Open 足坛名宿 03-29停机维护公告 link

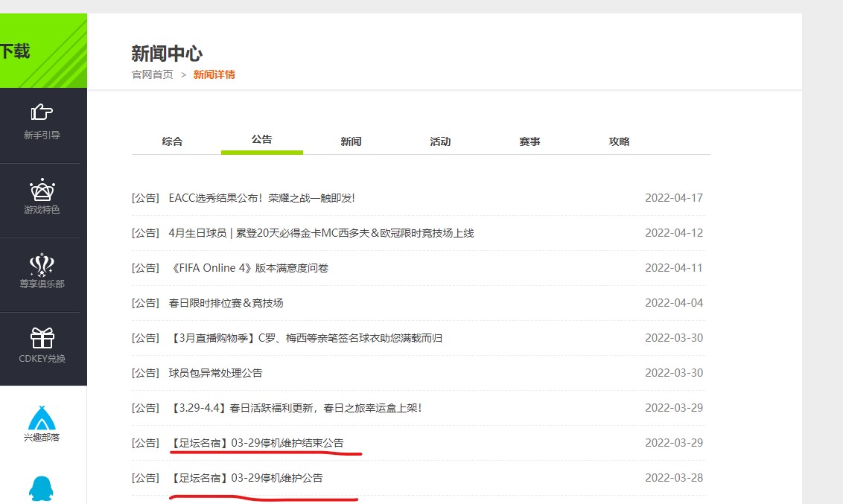246,478
